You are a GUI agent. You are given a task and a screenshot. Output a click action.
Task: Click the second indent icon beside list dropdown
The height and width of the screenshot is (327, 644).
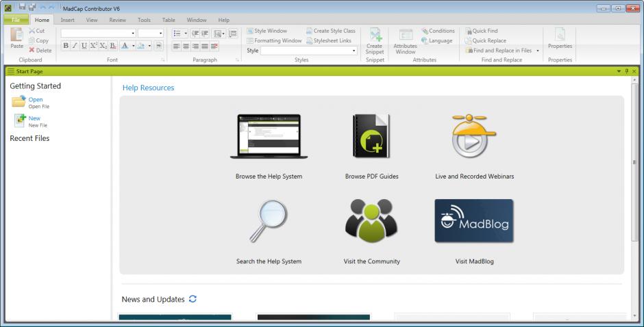205,34
